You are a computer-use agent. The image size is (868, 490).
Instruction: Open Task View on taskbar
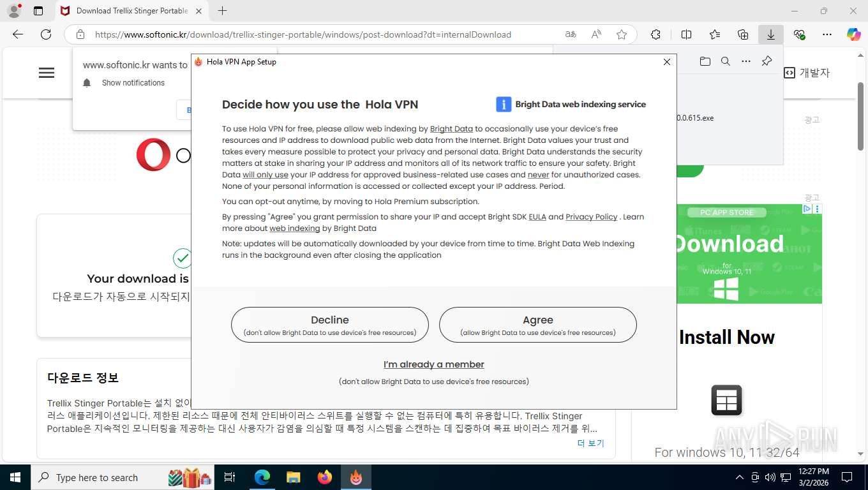(230, 477)
